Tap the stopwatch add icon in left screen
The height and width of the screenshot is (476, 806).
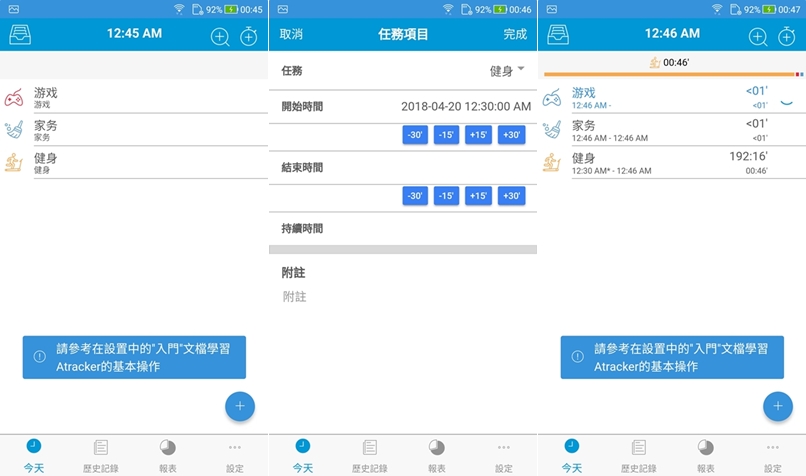pos(249,36)
